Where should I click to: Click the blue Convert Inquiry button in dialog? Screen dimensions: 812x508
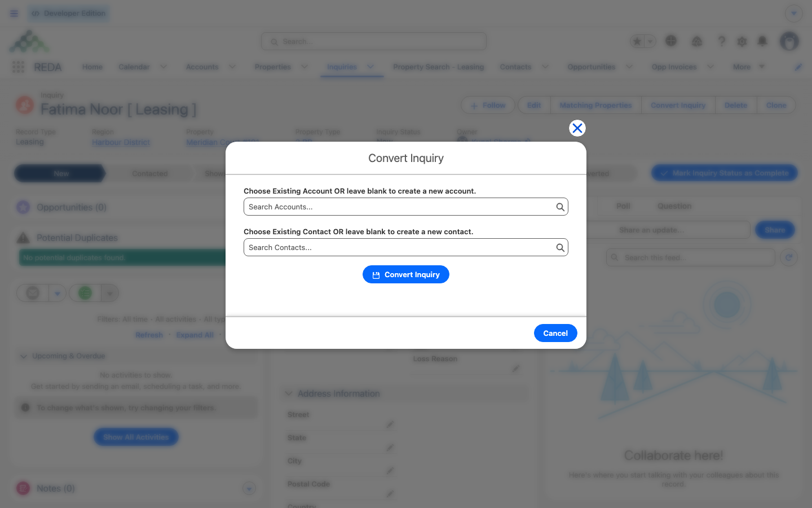(405, 274)
